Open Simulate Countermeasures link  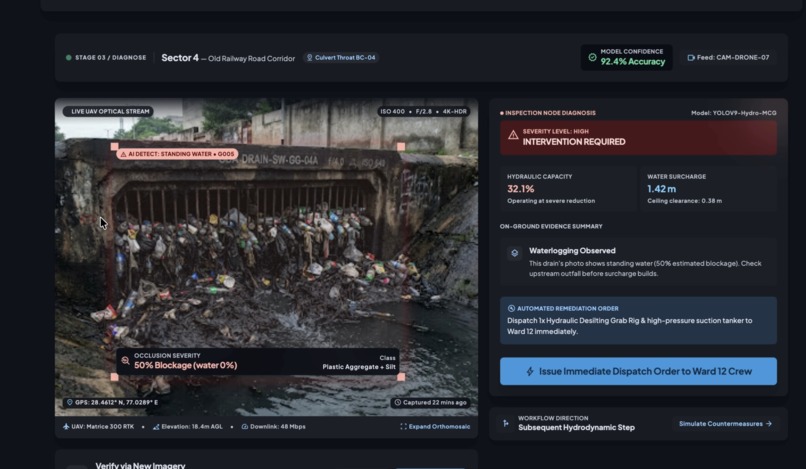(x=725, y=424)
